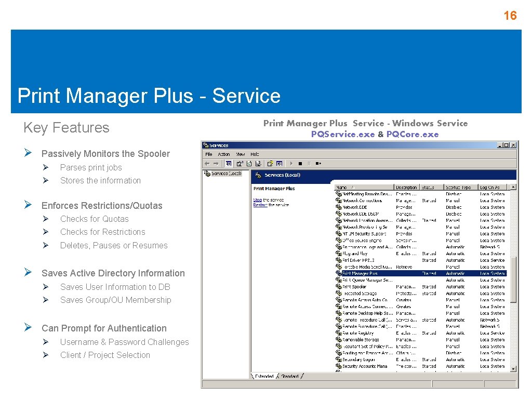Select the Network DDE service row

(421, 207)
